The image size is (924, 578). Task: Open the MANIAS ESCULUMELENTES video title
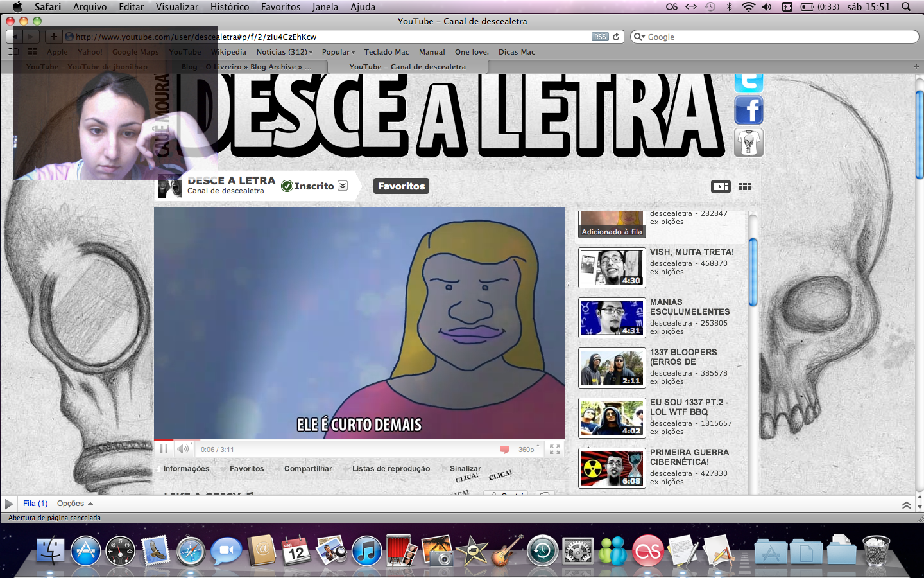(690, 307)
